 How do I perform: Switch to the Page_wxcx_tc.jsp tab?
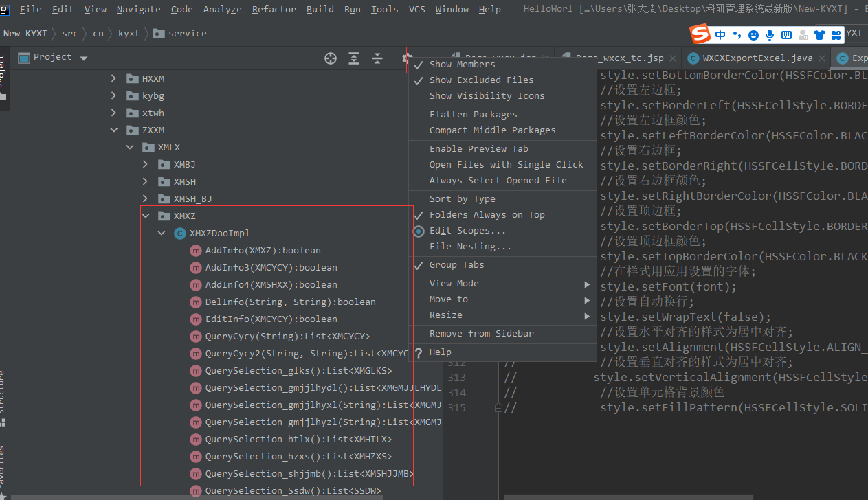point(619,58)
